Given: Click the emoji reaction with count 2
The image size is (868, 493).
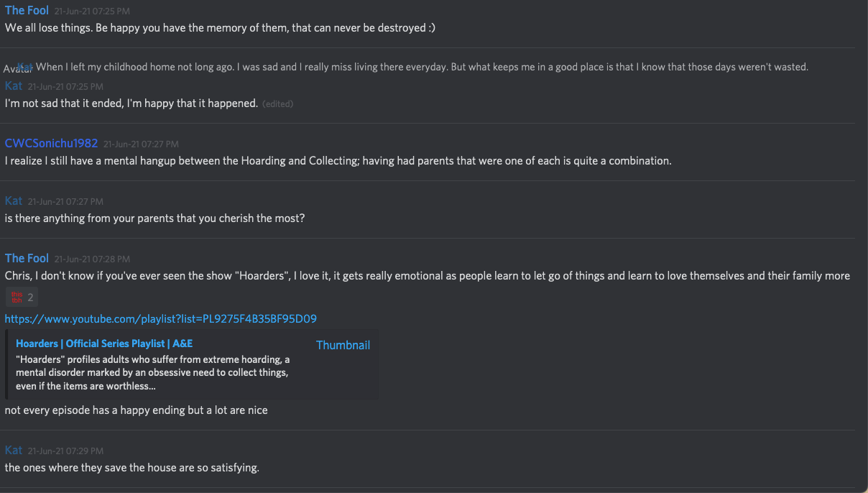Looking at the screenshot, I should (22, 297).
